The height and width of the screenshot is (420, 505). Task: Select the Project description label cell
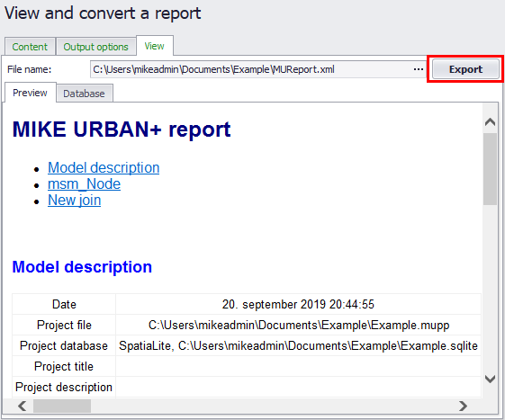coord(64,387)
